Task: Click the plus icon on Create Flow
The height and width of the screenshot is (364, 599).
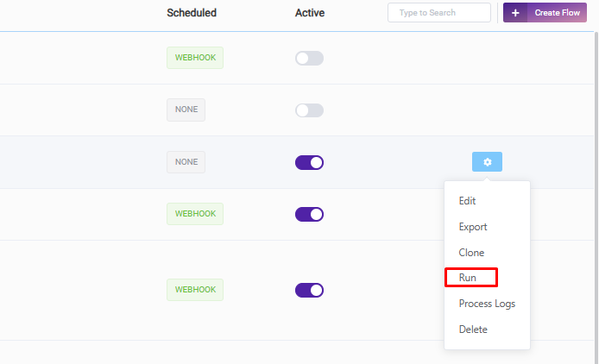Action: click(515, 13)
